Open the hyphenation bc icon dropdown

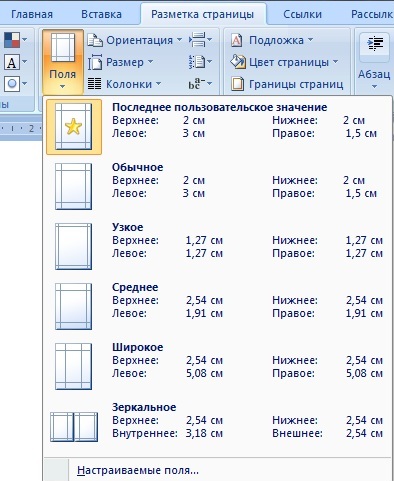(200, 84)
